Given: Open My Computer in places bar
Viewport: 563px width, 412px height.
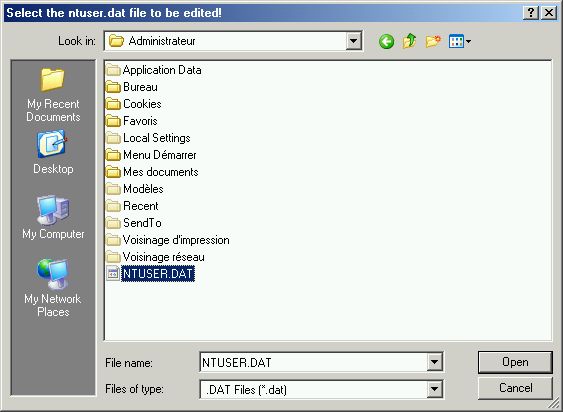Looking at the screenshot, I should (x=53, y=217).
